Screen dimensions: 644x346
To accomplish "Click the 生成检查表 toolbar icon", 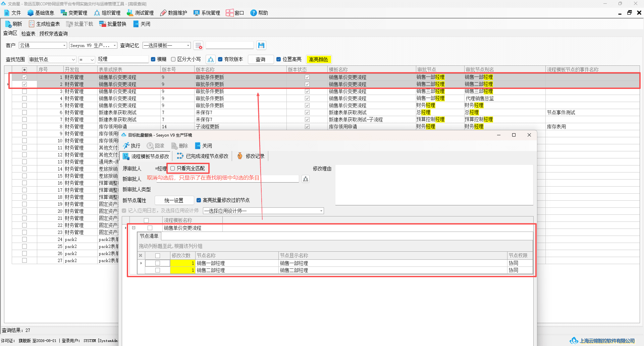I will pos(32,24).
